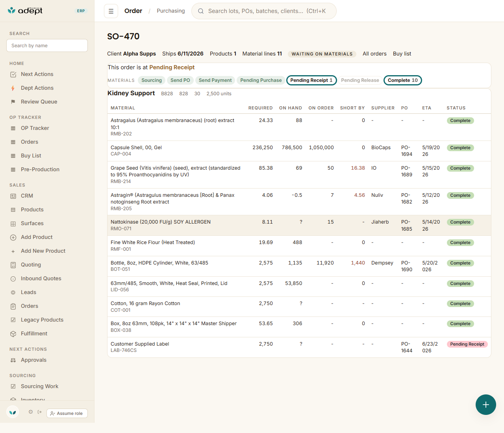
Task: Open OP Tracker in sidebar
Action: 35,128
